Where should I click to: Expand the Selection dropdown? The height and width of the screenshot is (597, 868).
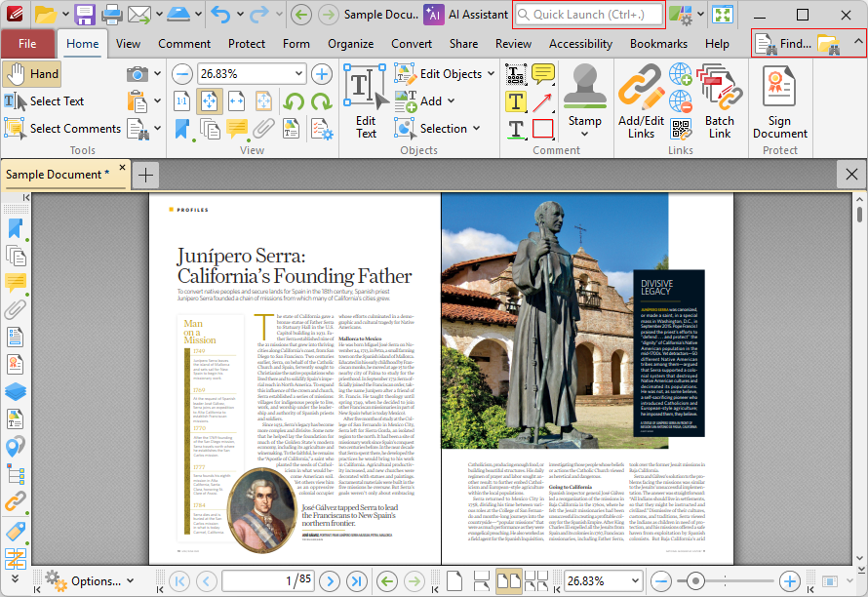tap(476, 129)
